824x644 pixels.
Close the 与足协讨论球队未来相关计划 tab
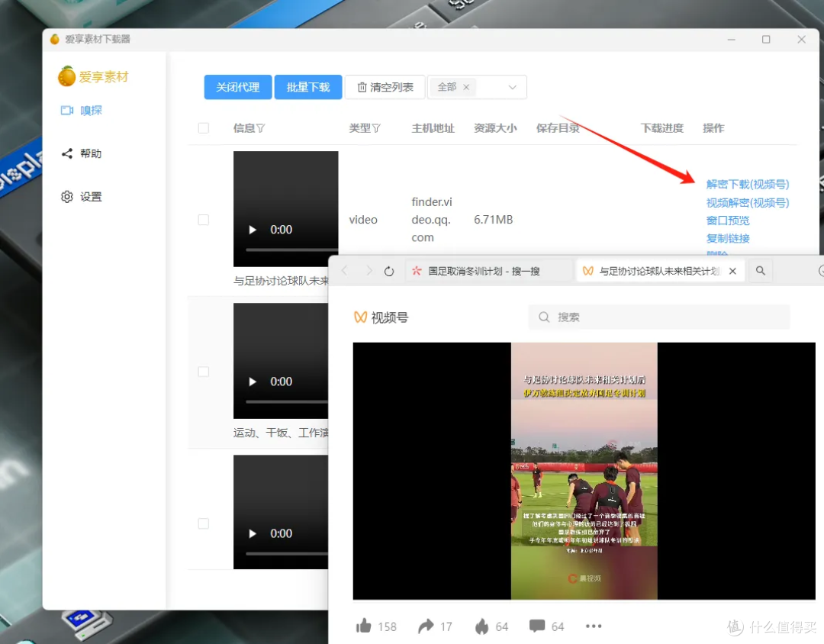pyautogui.click(x=732, y=272)
